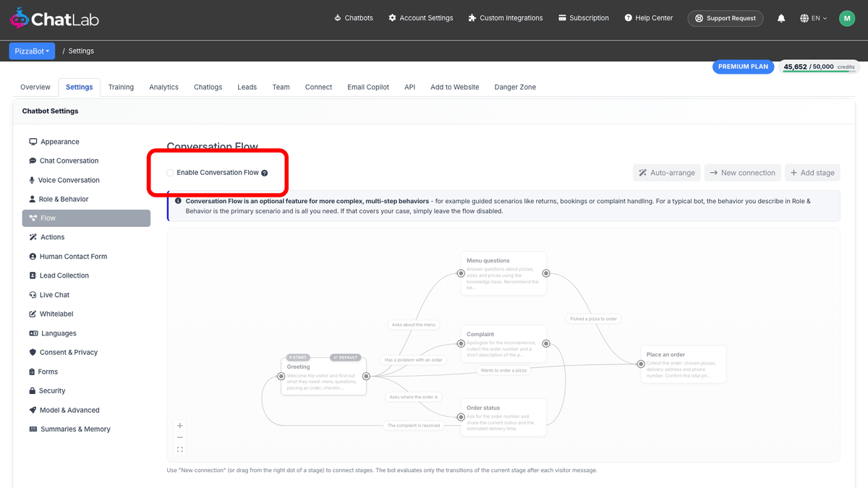Click the 'Has a problem with an order' label

[x=414, y=360]
